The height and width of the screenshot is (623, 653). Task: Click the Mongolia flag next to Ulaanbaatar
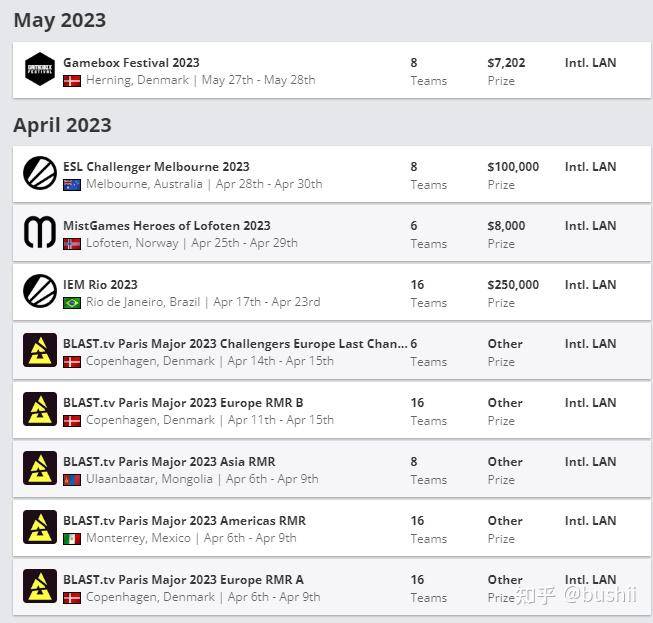click(x=72, y=480)
